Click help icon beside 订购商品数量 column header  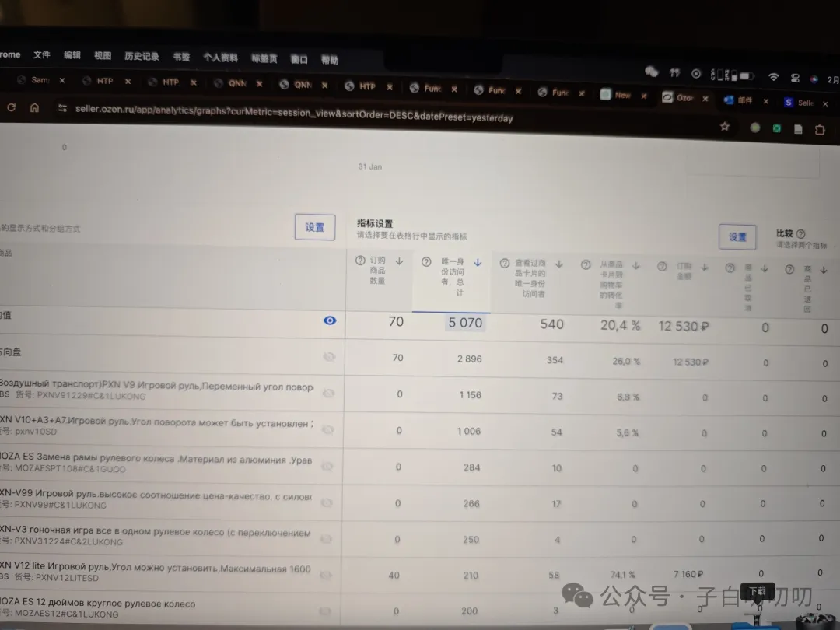(x=359, y=261)
